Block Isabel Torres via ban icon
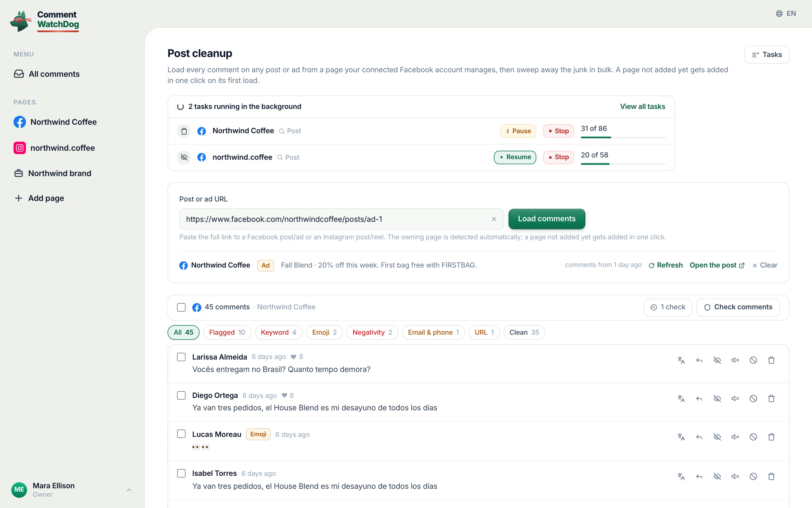The width and height of the screenshot is (812, 508). point(753,476)
